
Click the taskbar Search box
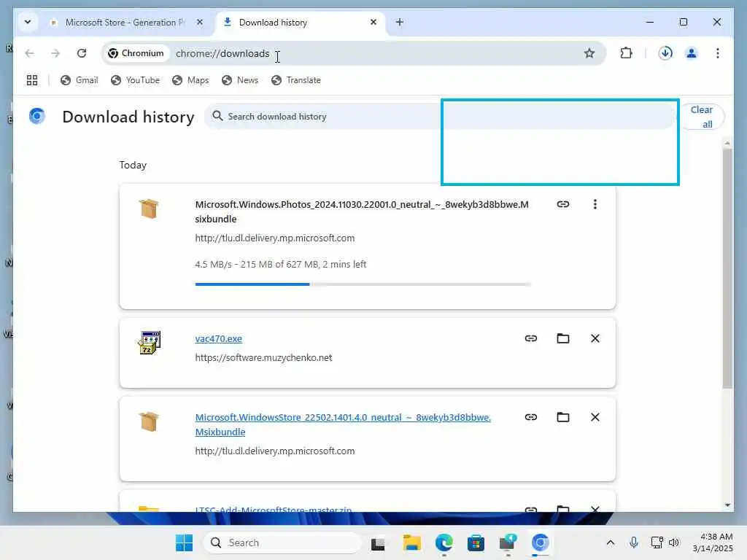click(x=282, y=542)
